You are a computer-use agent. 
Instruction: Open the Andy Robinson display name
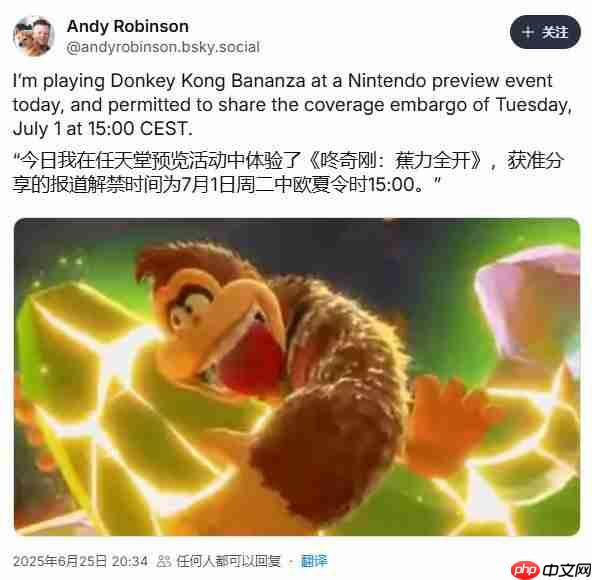pos(128,26)
